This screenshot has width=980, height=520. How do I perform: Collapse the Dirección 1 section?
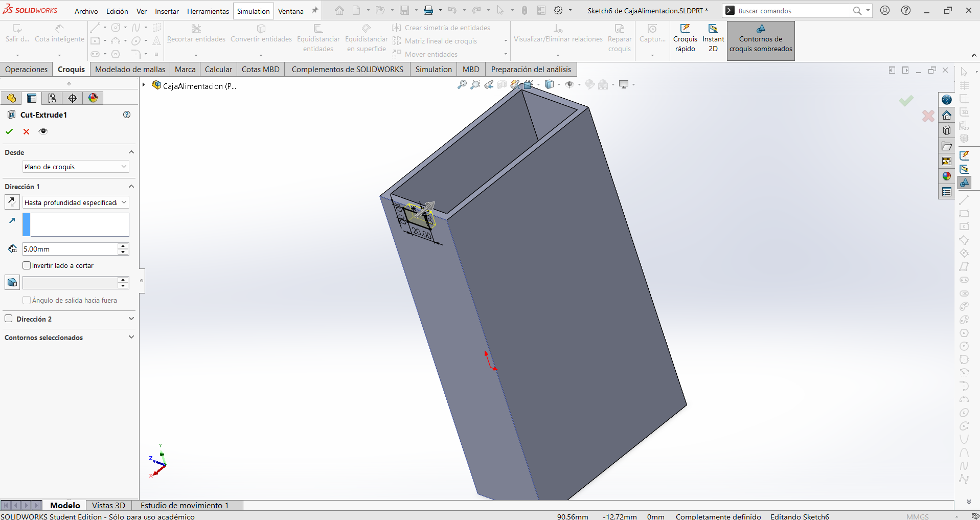tap(131, 187)
